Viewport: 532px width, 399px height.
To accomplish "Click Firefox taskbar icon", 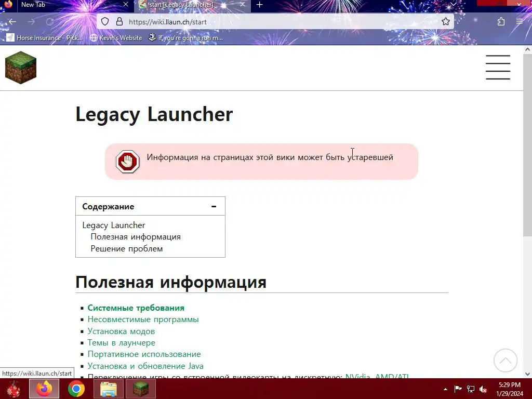I will pos(44,389).
